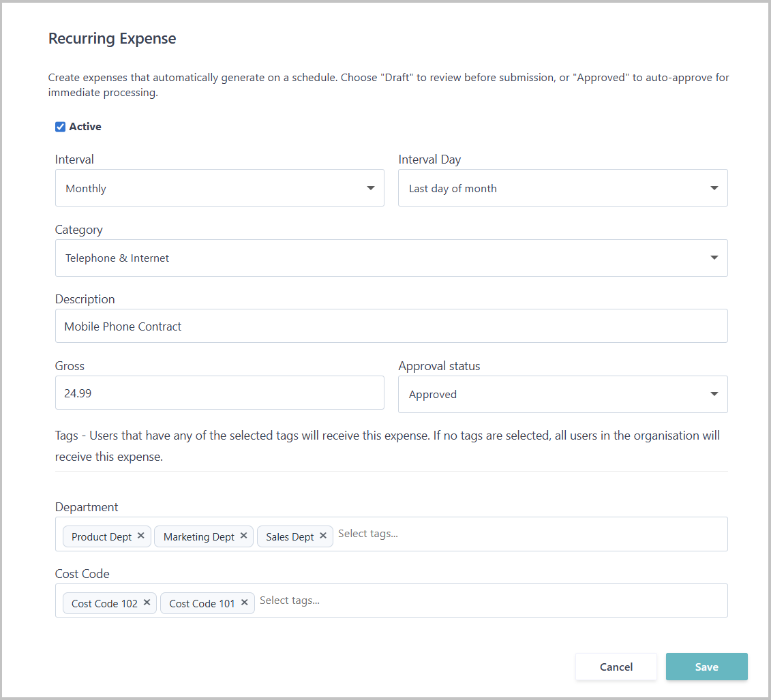Click the Approval status arrow icon

coord(714,395)
